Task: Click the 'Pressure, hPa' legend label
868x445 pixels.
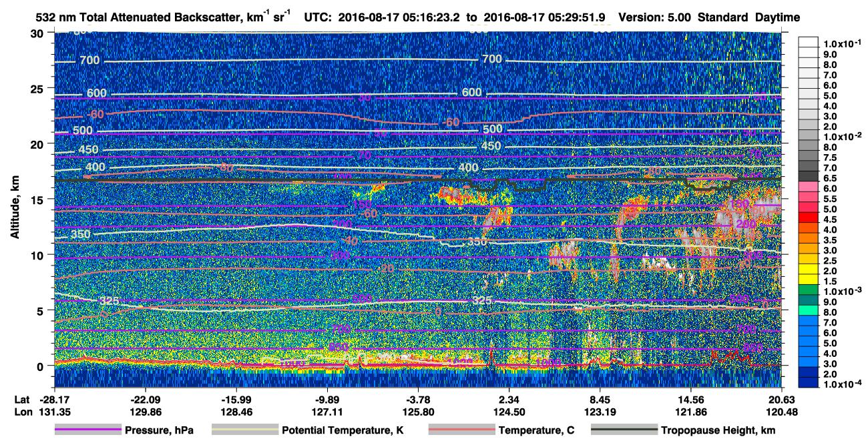Action: click(159, 430)
